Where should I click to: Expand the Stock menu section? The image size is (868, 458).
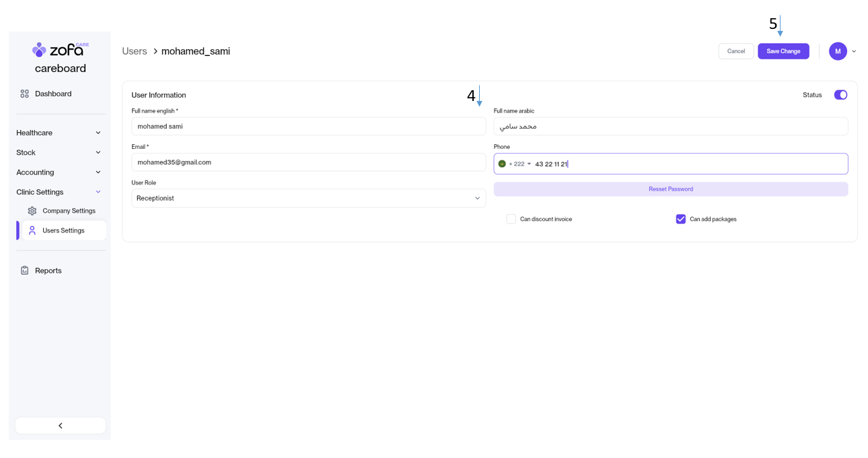coord(59,152)
